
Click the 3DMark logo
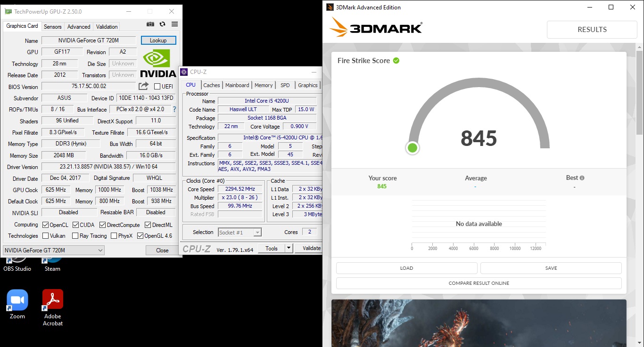coord(376,27)
